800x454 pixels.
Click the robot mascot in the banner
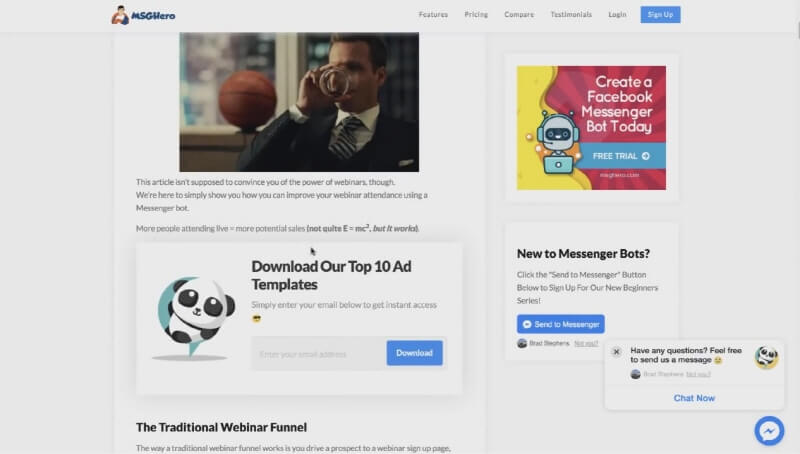pyautogui.click(x=557, y=143)
